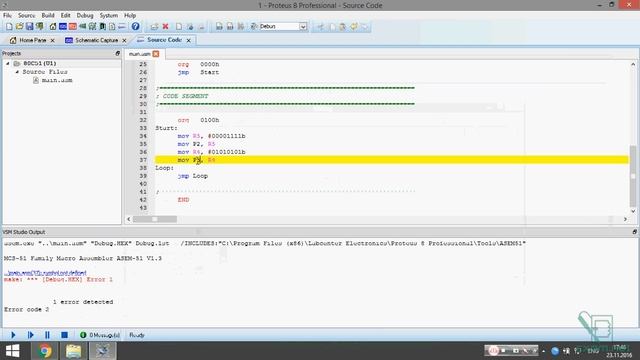The image size is (640, 360).
Task: Step the simulation with the step-play button
Action: 31,335
